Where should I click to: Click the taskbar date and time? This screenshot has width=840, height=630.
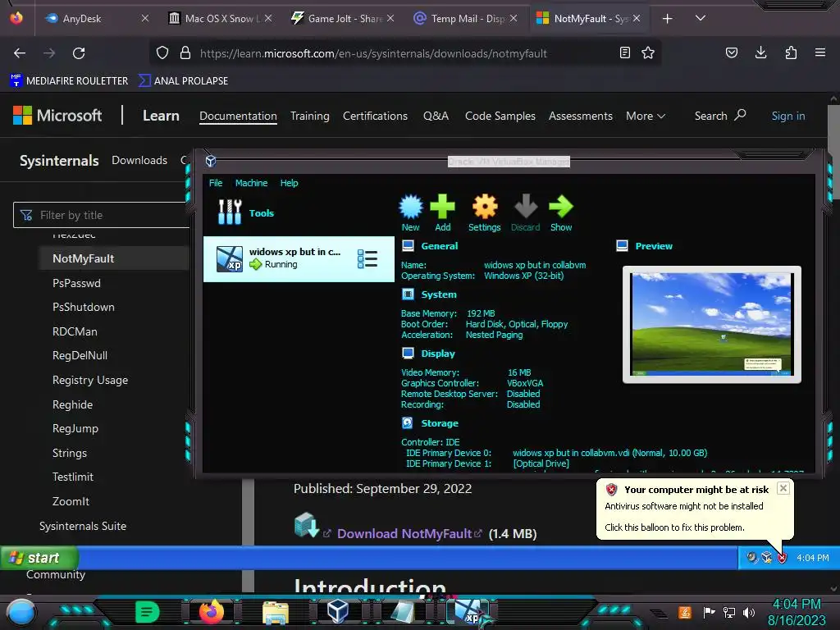(x=797, y=612)
